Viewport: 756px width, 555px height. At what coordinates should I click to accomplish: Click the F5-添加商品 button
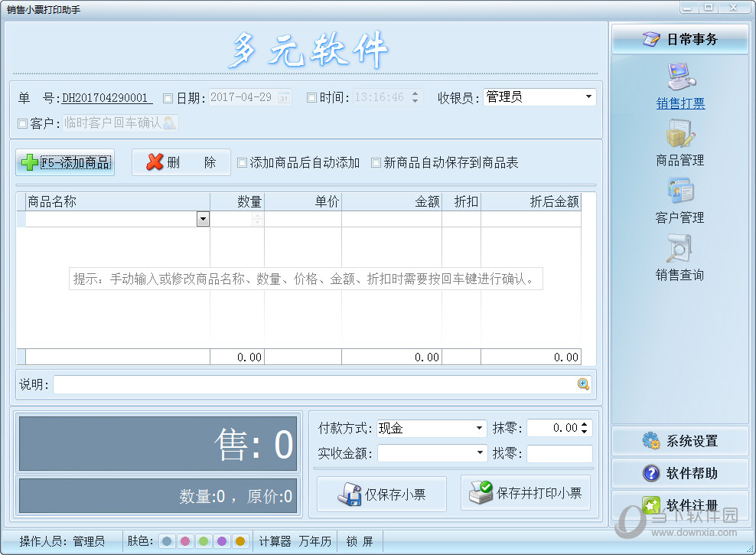point(65,162)
